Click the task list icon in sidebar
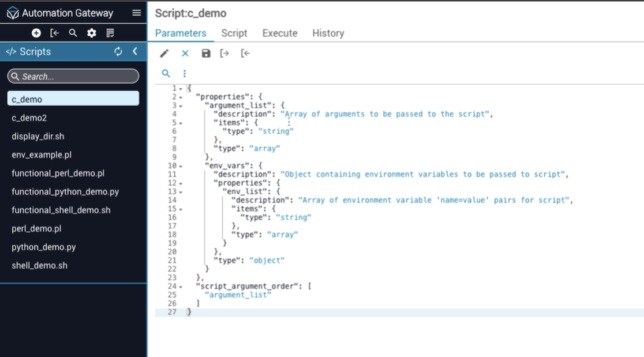 tap(110, 33)
